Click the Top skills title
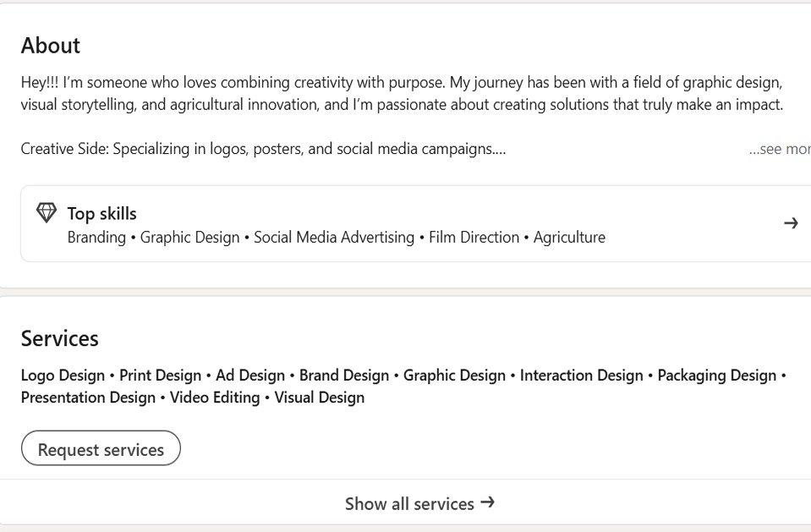 pos(101,214)
